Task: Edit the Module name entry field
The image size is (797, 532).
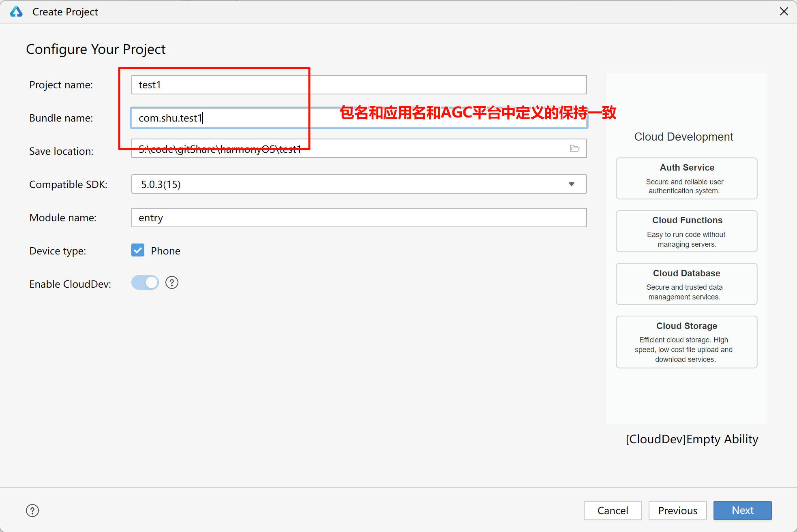Action: pos(359,218)
